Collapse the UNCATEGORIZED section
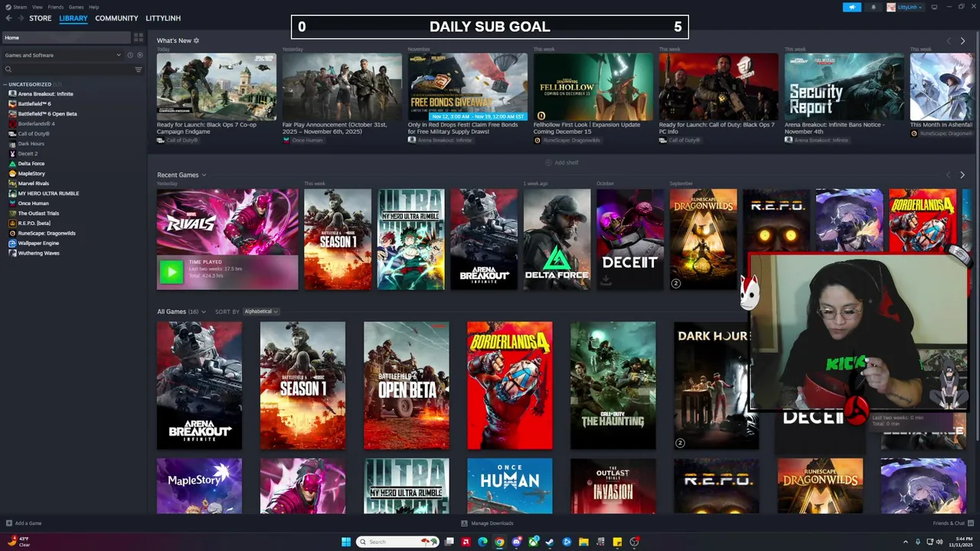The height and width of the screenshot is (551, 980). 5,84
